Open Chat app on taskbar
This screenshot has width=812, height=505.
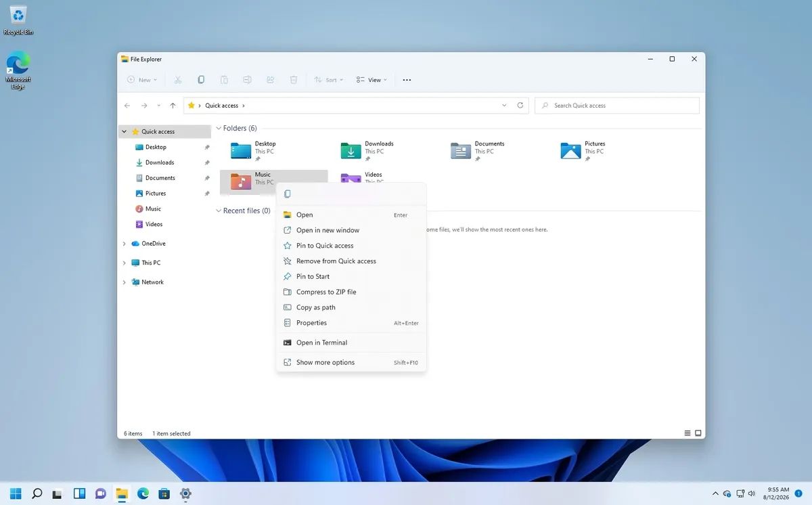[x=101, y=493]
